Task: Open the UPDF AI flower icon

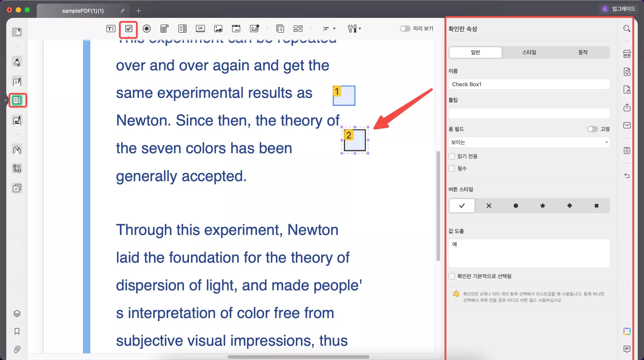Action: click(x=627, y=331)
